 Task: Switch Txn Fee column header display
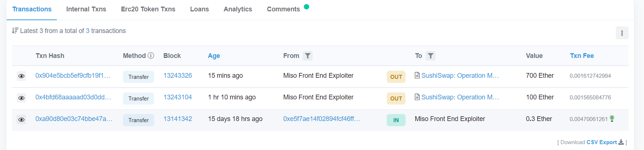pos(582,56)
